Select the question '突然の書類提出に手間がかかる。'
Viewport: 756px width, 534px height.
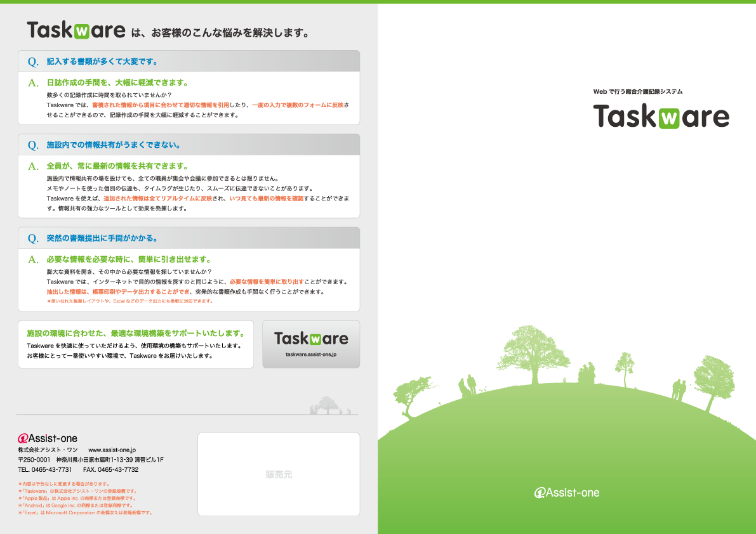click(102, 238)
